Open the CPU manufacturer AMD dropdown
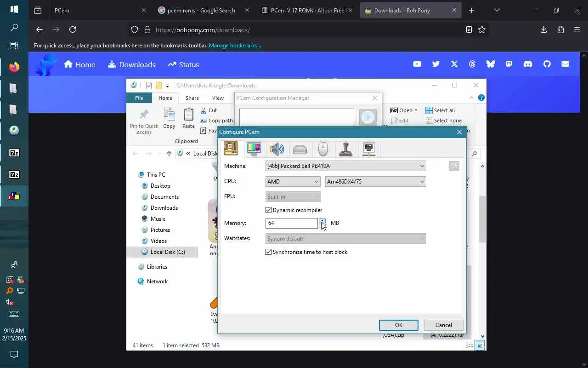 pyautogui.click(x=293, y=181)
